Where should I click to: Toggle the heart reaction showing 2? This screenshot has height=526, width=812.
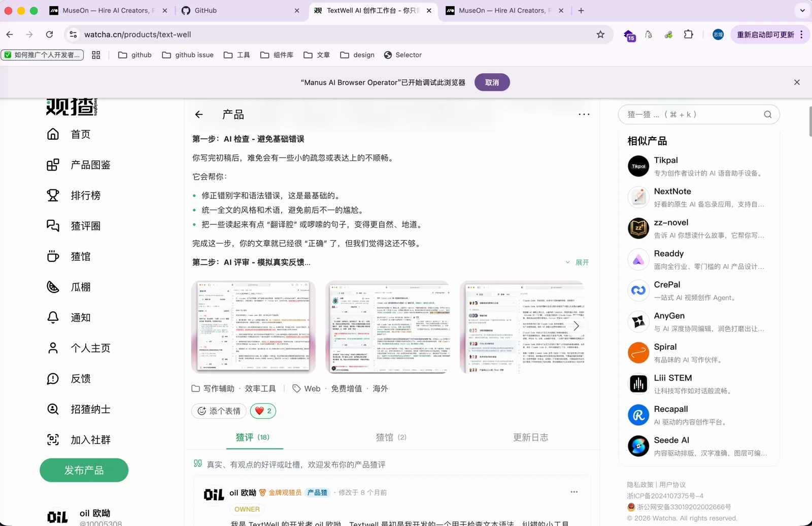(x=263, y=411)
